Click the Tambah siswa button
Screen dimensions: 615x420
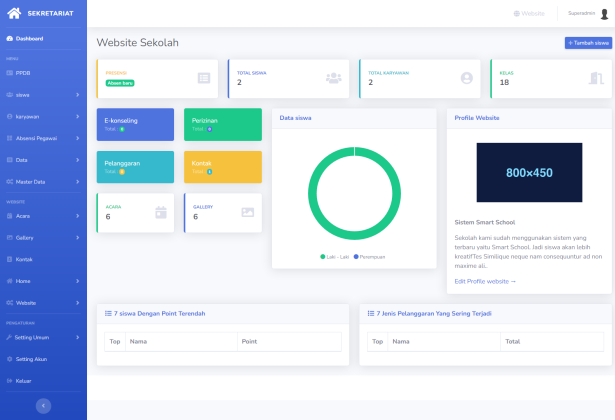point(588,43)
